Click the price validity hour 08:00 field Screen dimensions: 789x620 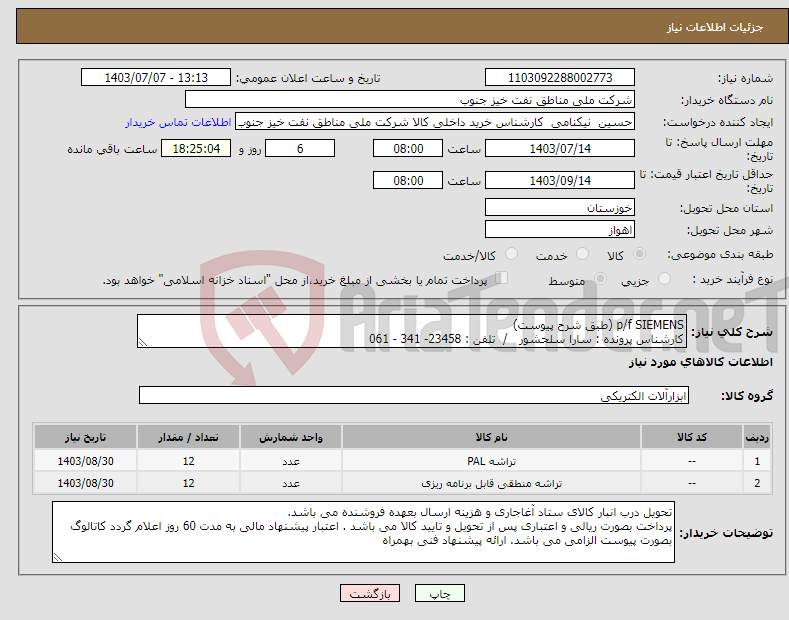tap(408, 180)
